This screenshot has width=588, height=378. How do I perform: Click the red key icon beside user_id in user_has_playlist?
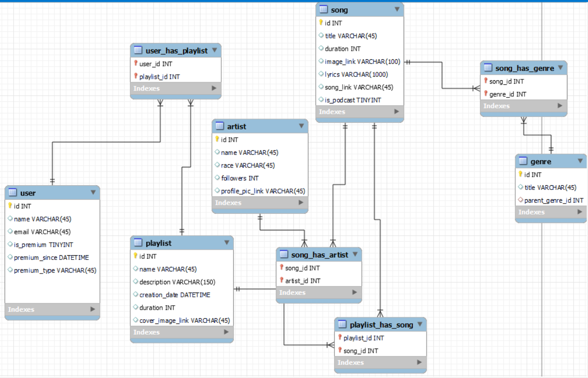click(137, 63)
